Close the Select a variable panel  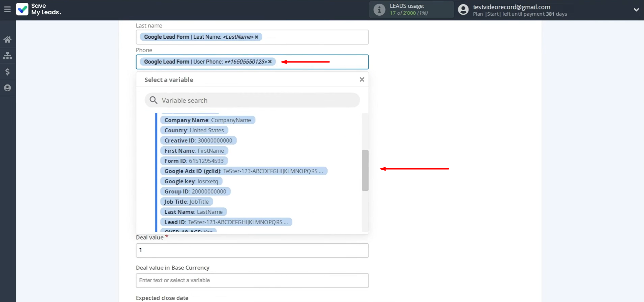pos(362,79)
